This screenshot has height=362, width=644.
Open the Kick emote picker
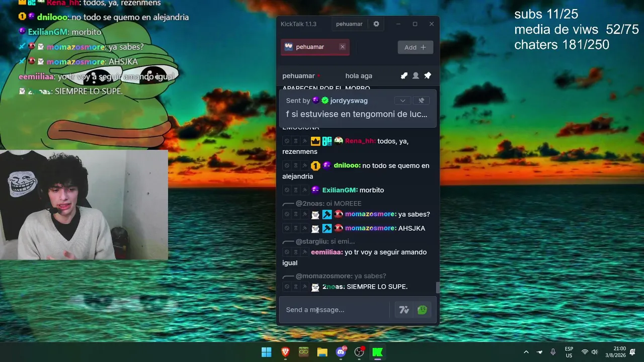pyautogui.click(x=422, y=310)
